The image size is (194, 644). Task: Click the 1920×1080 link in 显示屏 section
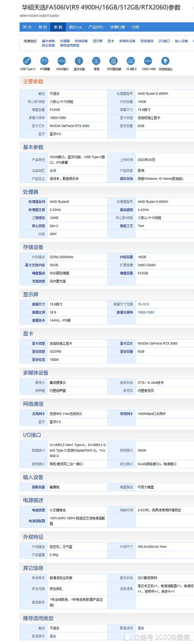146,312
